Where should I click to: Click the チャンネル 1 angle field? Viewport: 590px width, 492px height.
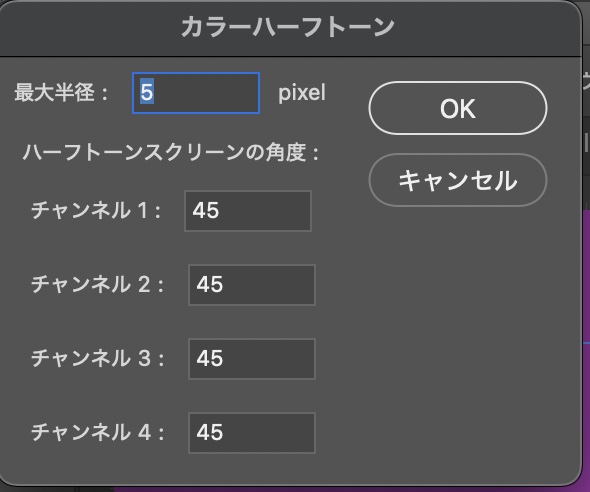click(x=248, y=211)
